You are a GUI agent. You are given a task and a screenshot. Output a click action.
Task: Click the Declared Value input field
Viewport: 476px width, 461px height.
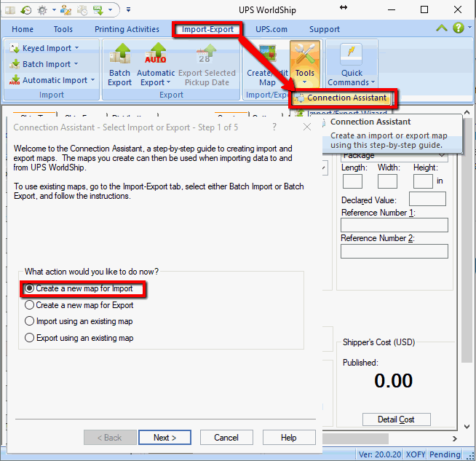[427, 199]
